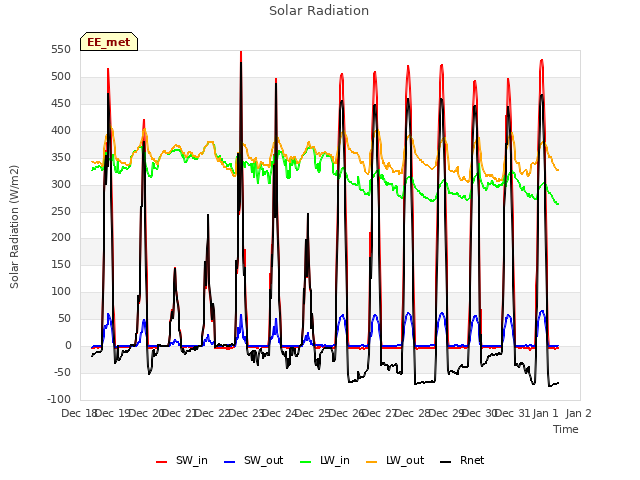The image size is (640, 480).
Task: Click the 400 y-axis tick label
Action: 61,130
